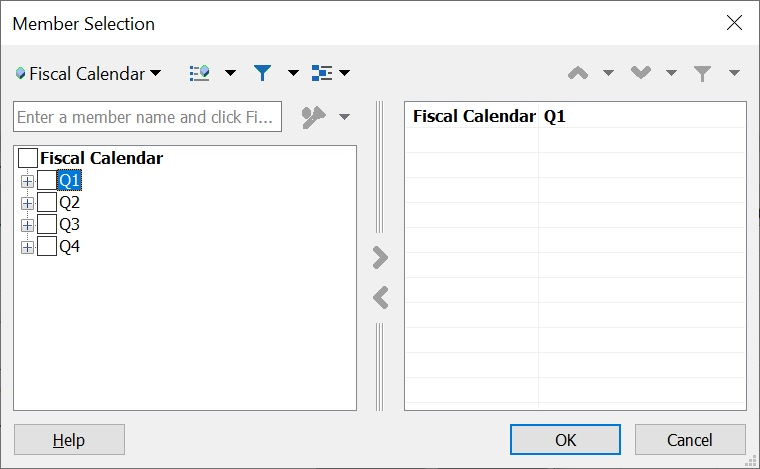The width and height of the screenshot is (760, 469).
Task: Click the Cancel button
Action: (690, 440)
